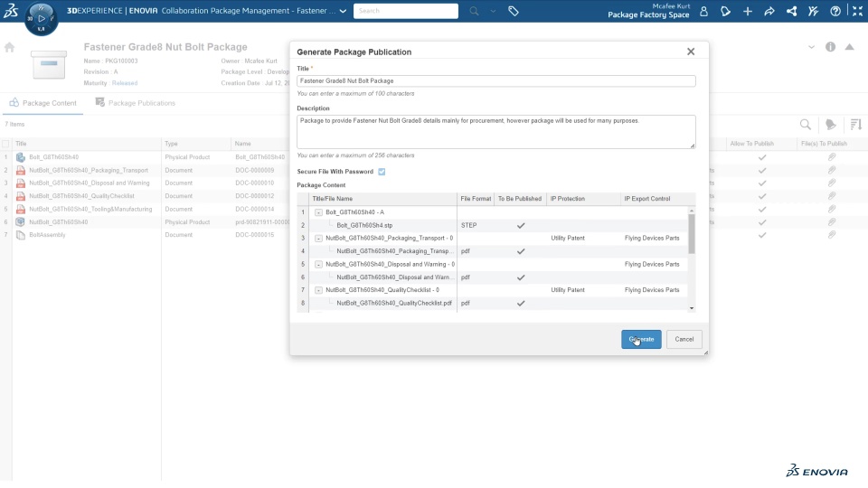Click the Share arrow icon in header
868x488 pixels.
pyautogui.click(x=769, y=11)
